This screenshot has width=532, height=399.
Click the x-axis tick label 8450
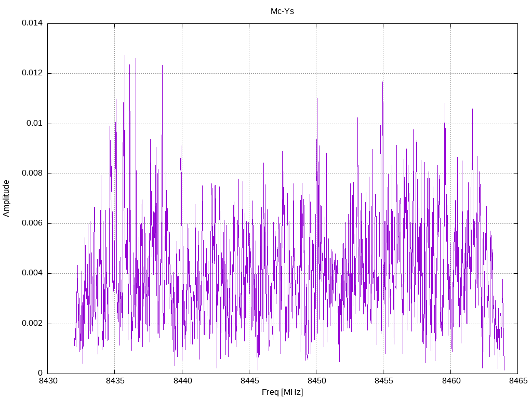click(x=316, y=381)
